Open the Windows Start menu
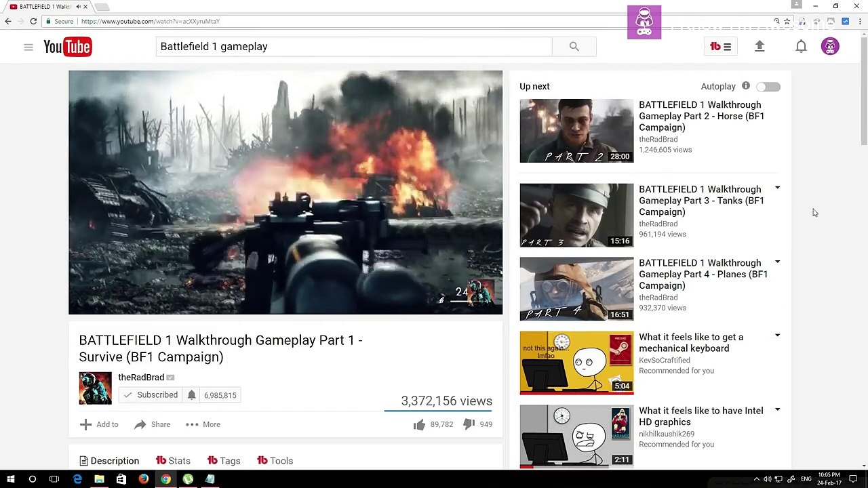This screenshot has width=868, height=488. [x=10, y=479]
